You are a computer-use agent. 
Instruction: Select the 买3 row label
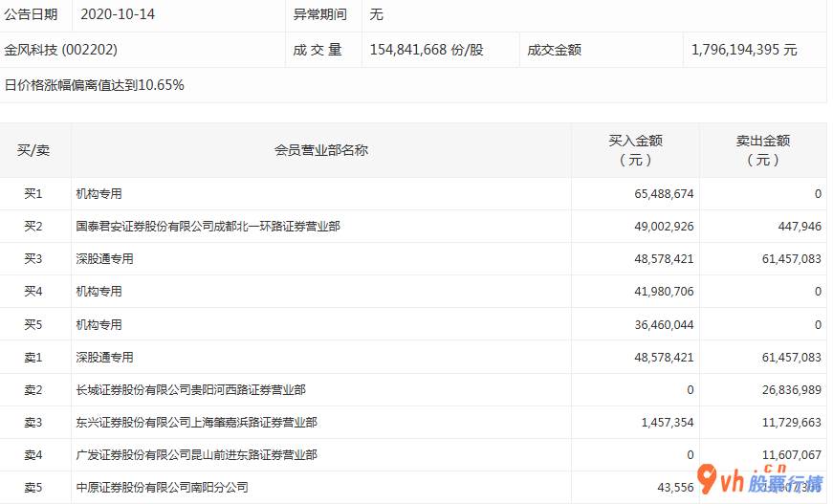coord(33,258)
